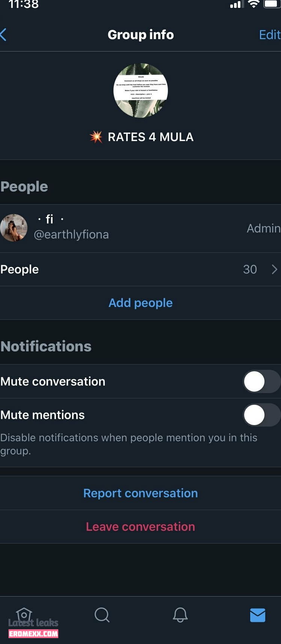The width and height of the screenshot is (281, 644).
Task: Tap the collision emoji beside group name
Action: pyautogui.click(x=96, y=137)
